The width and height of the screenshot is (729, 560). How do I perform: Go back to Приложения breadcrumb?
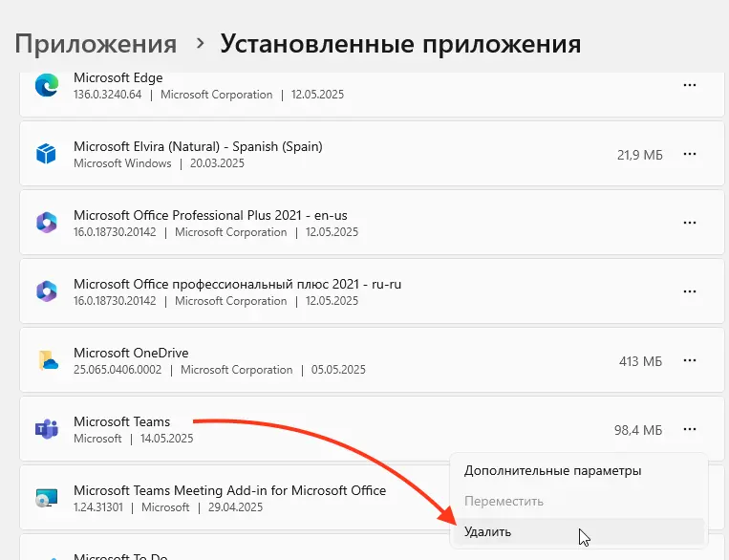point(96,44)
